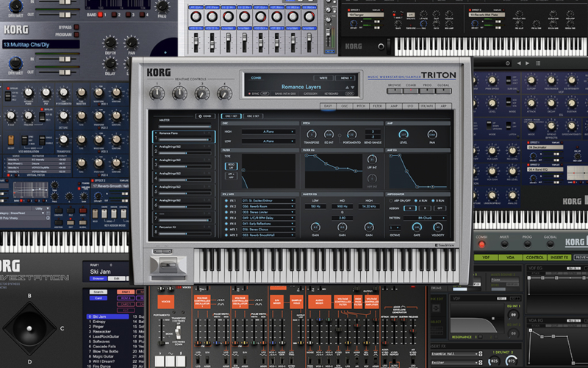Toggle the B RUN radio in the arpeggiator
Screen dimensions: 588x368
tap(433, 200)
